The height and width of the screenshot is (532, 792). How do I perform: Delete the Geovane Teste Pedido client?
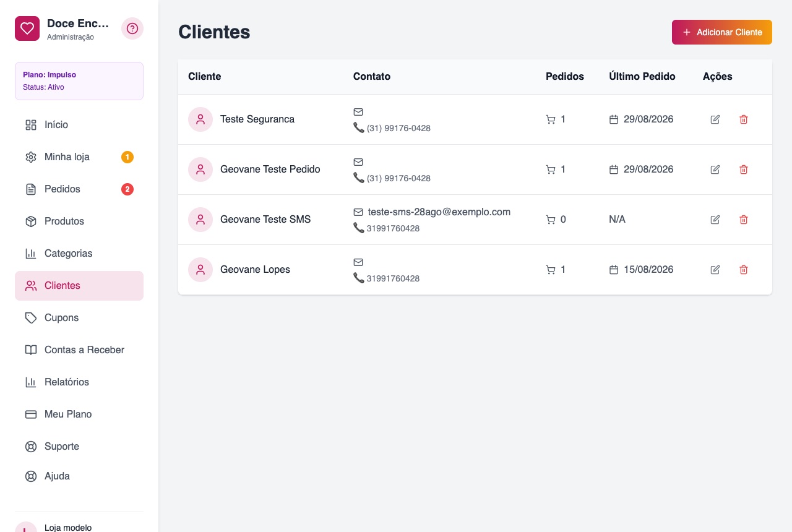click(744, 169)
